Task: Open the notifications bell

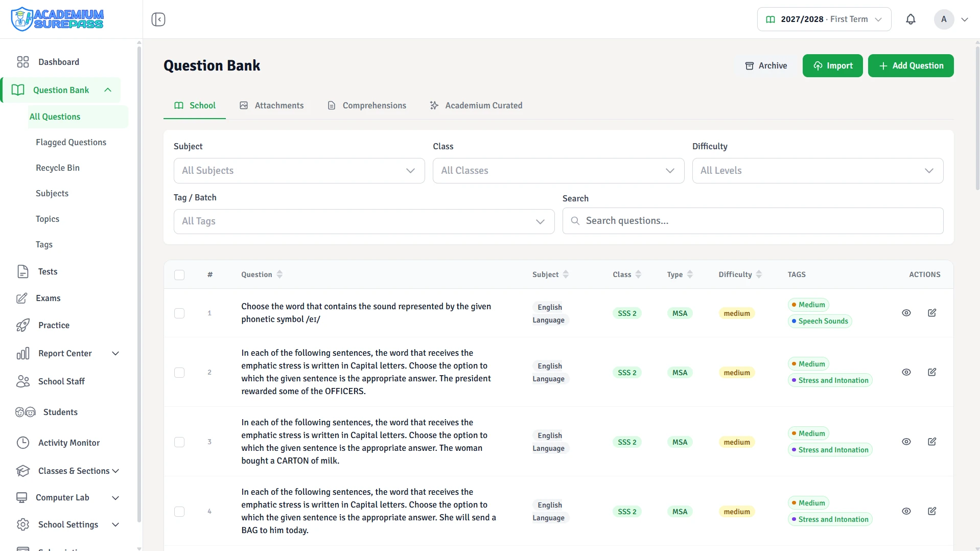Action: pyautogui.click(x=911, y=19)
